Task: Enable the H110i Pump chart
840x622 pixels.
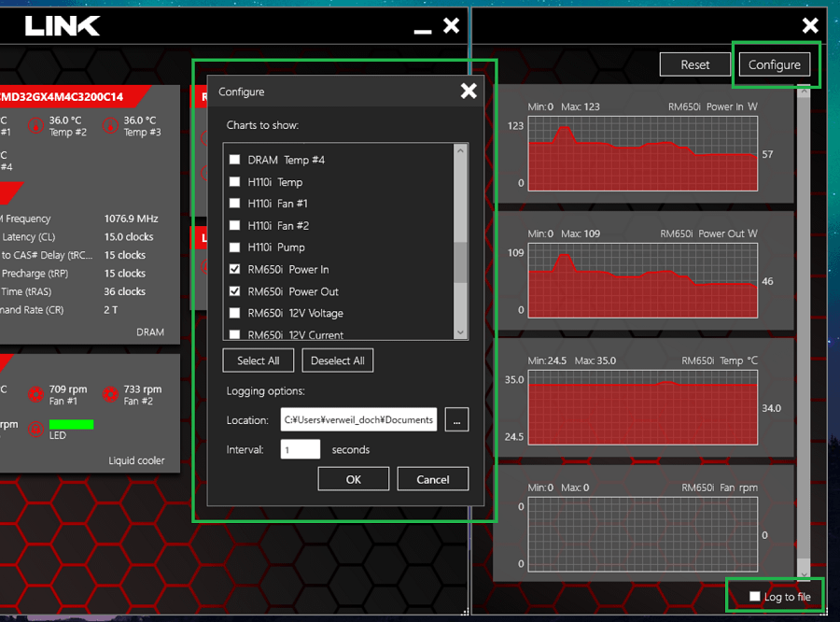Action: coord(234,247)
